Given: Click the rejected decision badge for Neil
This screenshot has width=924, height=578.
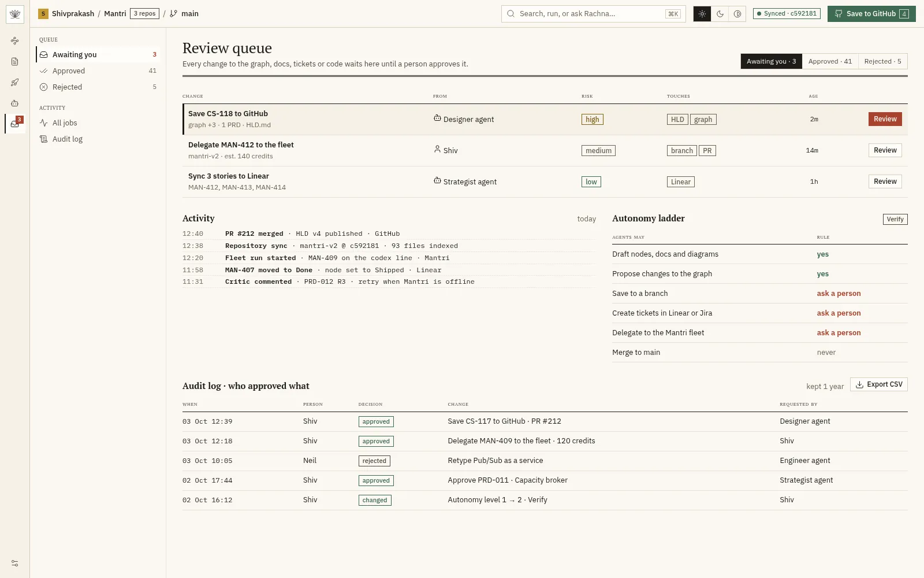Looking at the screenshot, I should tap(374, 461).
